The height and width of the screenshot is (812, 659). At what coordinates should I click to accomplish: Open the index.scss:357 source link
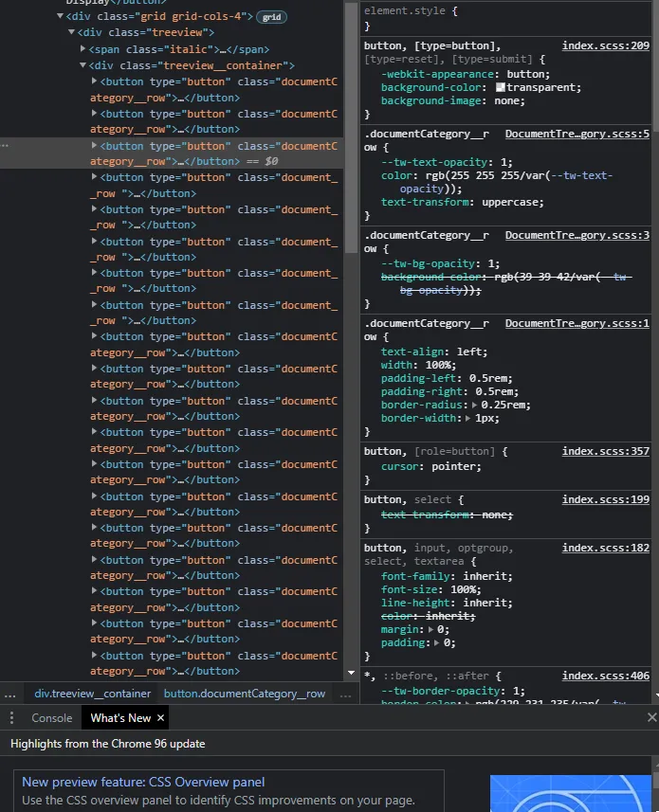pos(605,451)
